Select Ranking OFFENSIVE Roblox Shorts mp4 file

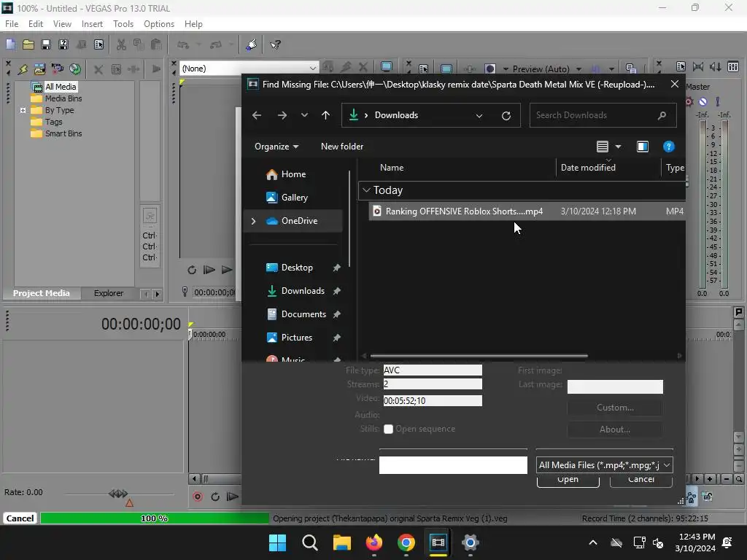(527, 211)
